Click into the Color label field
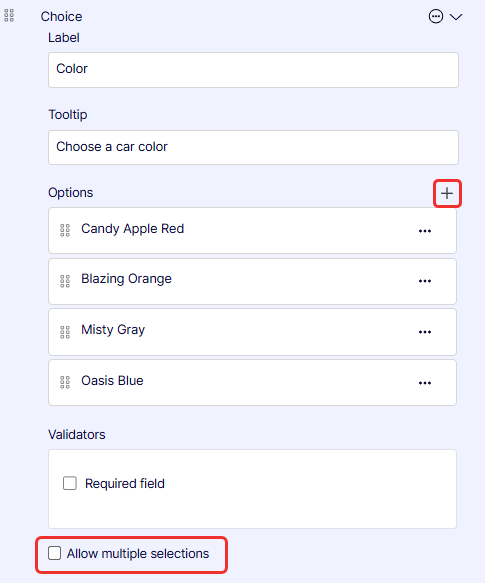Viewport: 485px width, 583px height. pos(253,70)
